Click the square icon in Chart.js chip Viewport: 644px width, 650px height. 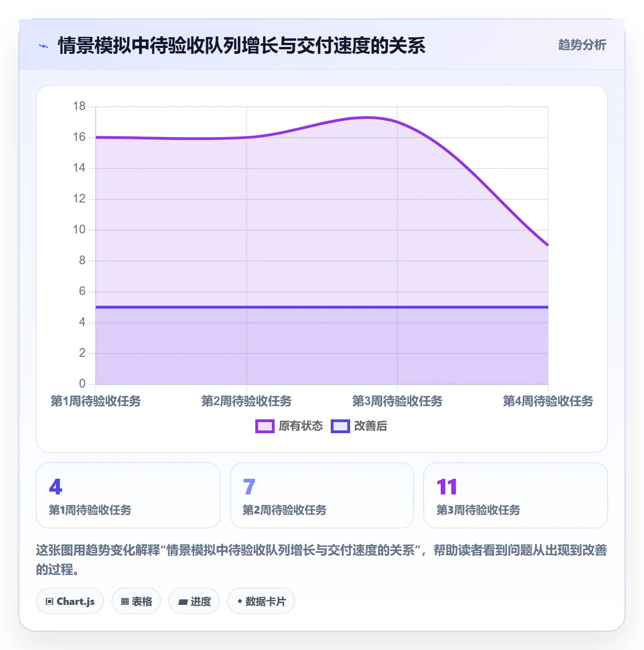click(x=50, y=601)
